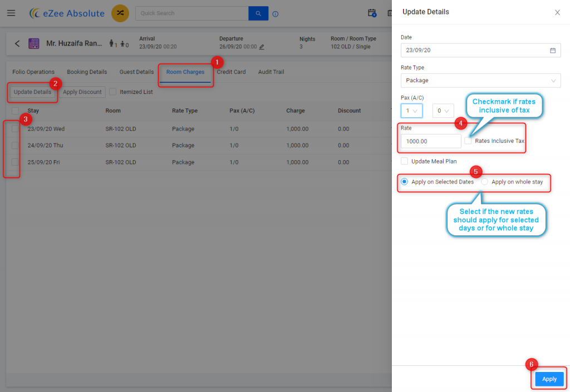Click the Apply Discount button
570x392 pixels.
pos(82,92)
